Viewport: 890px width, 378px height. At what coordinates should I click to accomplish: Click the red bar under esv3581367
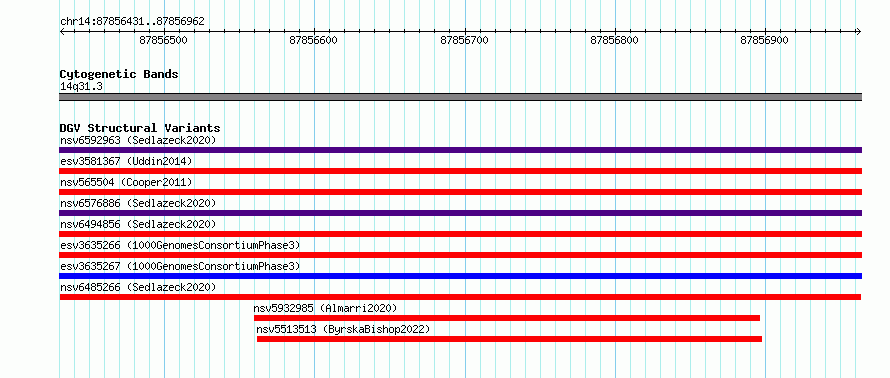point(460,171)
